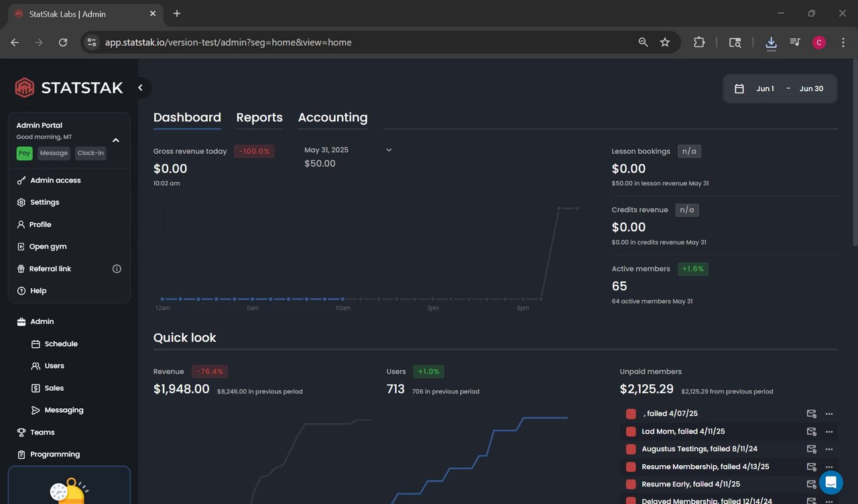Image resolution: width=858 pixels, height=504 pixels.
Task: Click the green Pay button
Action: tap(24, 153)
